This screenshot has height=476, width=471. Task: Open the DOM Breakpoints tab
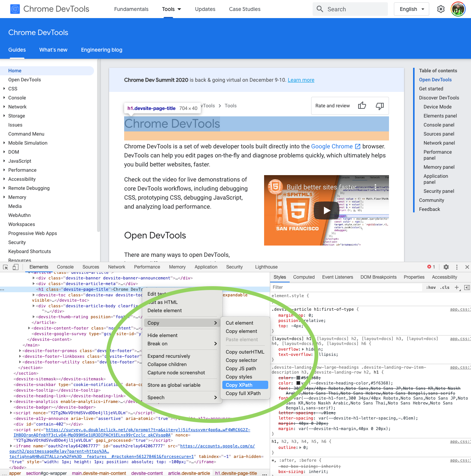click(x=378, y=277)
